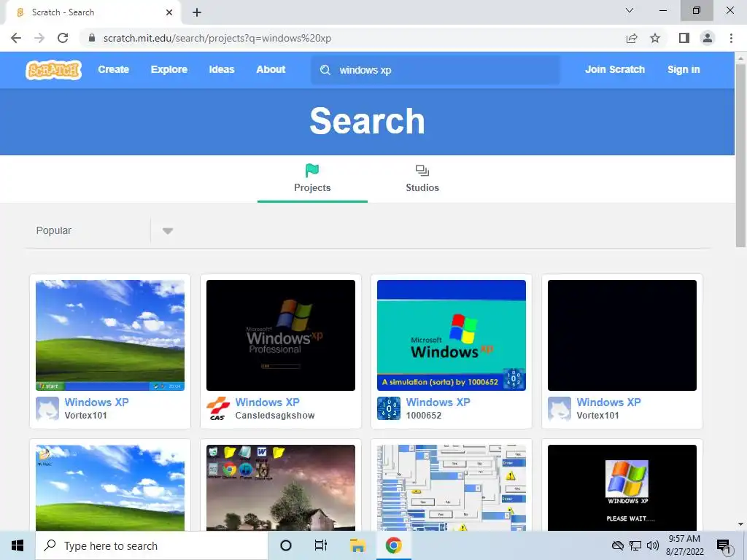The image size is (747, 560).
Task: Click the Cansledsagkshow username link
Action: pyautogui.click(x=275, y=415)
